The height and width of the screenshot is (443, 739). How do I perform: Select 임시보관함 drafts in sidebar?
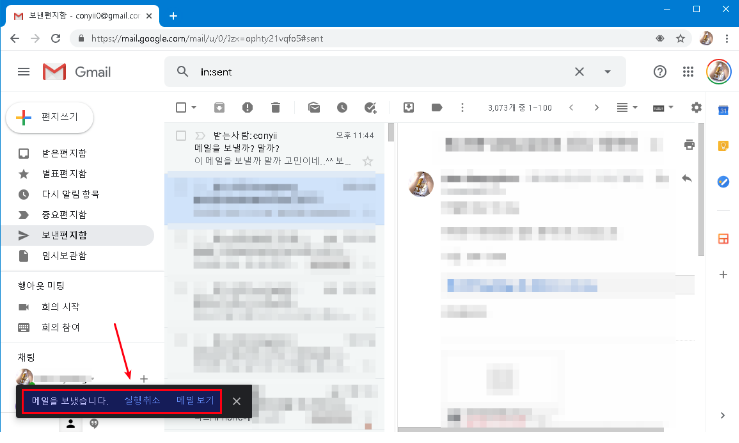[64, 256]
